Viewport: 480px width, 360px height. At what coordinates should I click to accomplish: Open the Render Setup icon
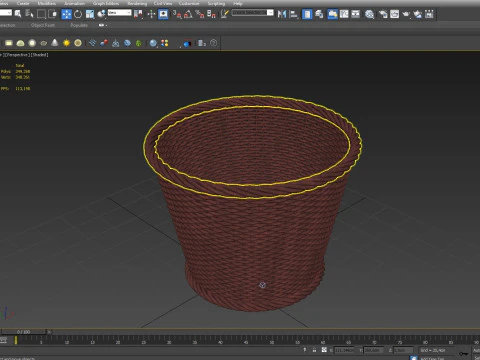[x=383, y=14]
